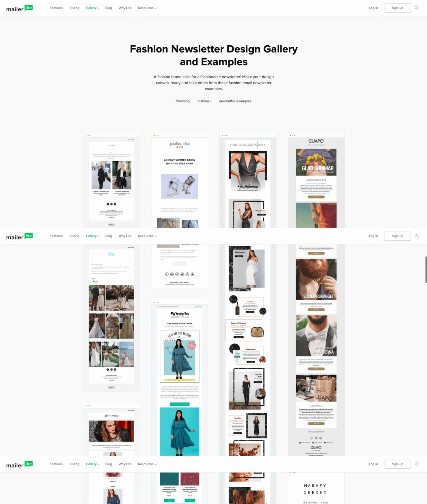Open the search magnifier icon in top header
The width and height of the screenshot is (427, 504).
tap(417, 8)
